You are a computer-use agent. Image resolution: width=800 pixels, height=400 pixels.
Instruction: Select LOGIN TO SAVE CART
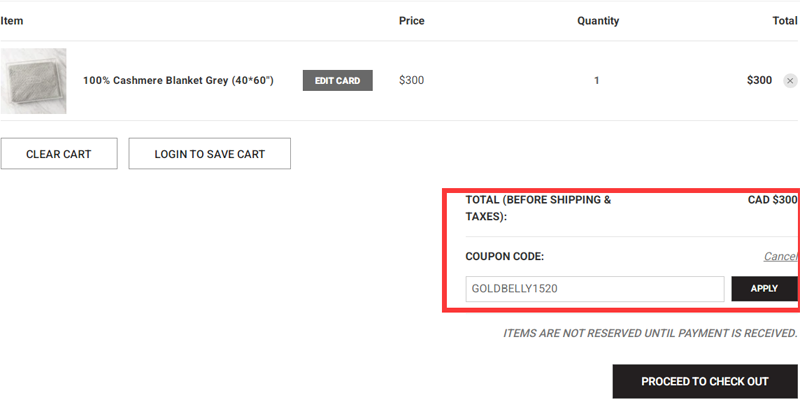210,154
